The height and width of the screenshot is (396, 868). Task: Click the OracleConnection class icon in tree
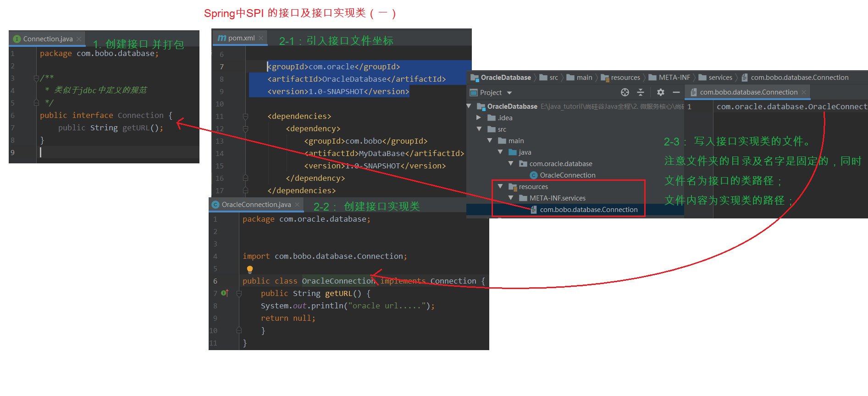(x=534, y=175)
